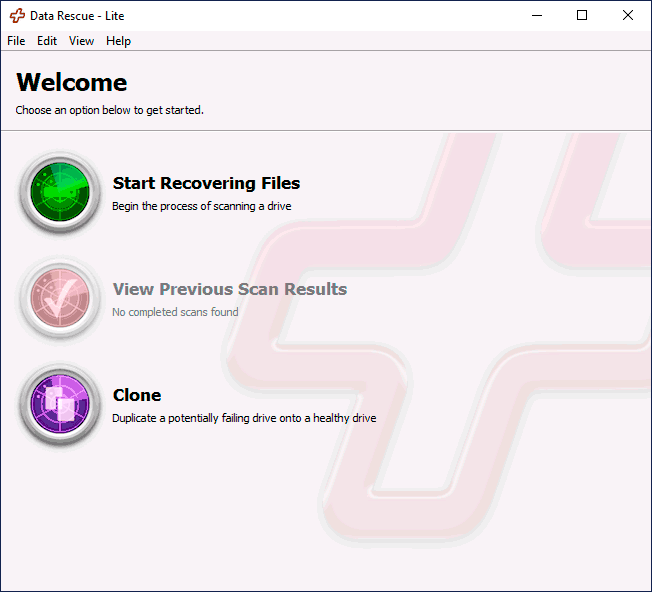Click the "No completed scans found" text
This screenshot has height=592, width=652.
point(175,312)
